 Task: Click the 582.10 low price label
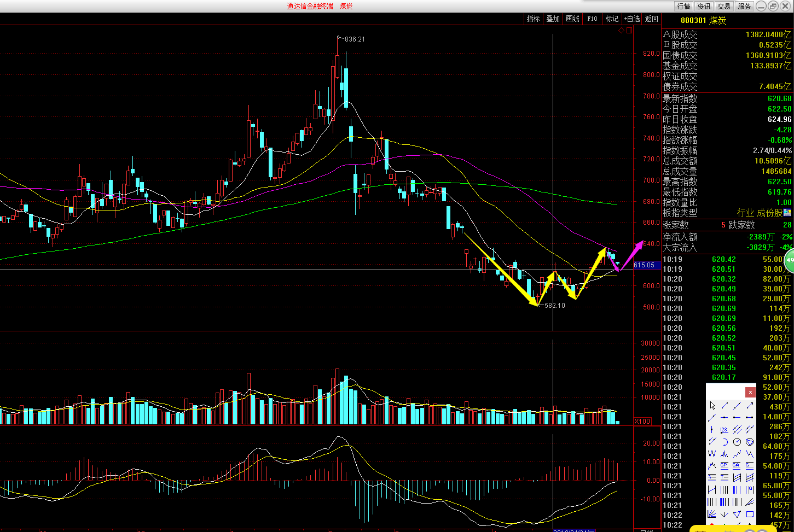(555, 305)
